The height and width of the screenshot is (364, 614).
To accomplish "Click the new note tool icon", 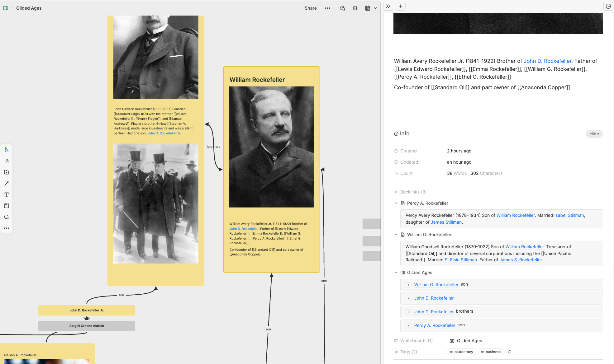I will click(x=7, y=161).
